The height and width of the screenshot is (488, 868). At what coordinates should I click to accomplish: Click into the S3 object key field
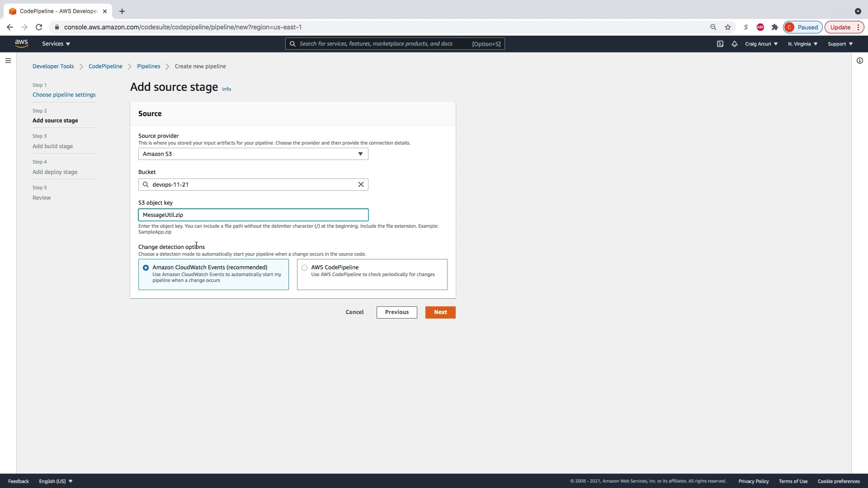[253, 215]
